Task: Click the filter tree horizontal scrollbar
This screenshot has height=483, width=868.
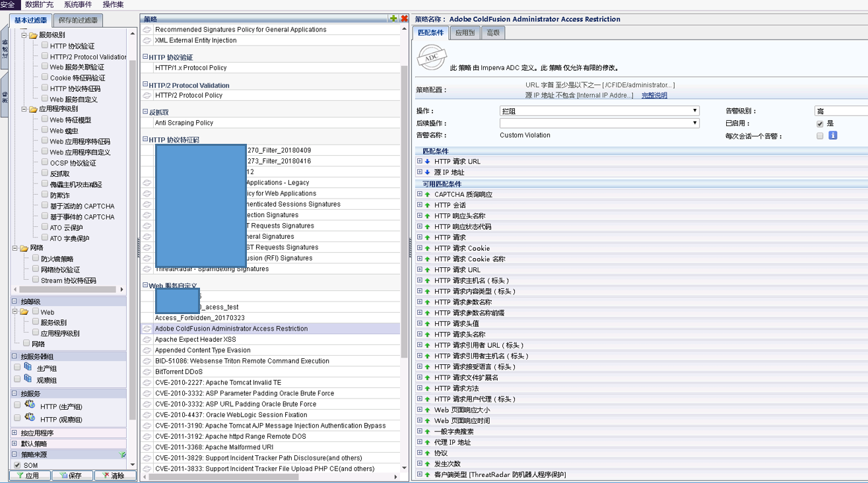Action: (68, 289)
